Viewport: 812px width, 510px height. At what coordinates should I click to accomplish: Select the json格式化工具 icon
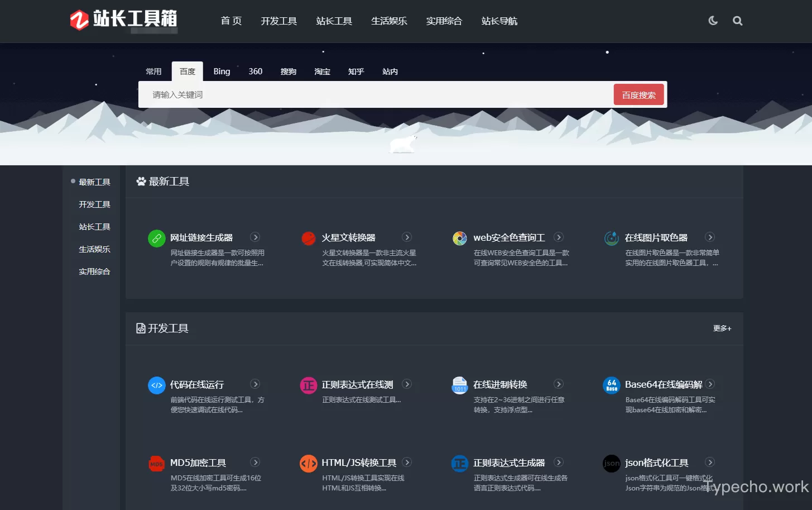pos(611,463)
